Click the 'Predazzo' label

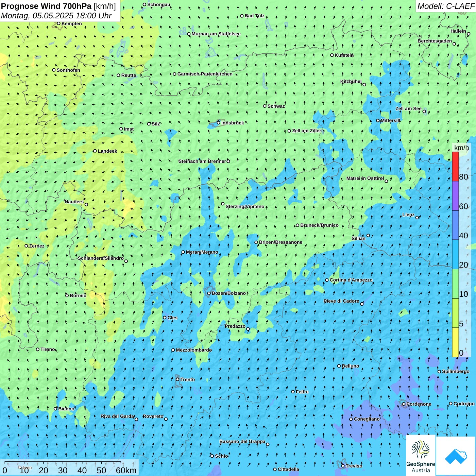point(235,326)
